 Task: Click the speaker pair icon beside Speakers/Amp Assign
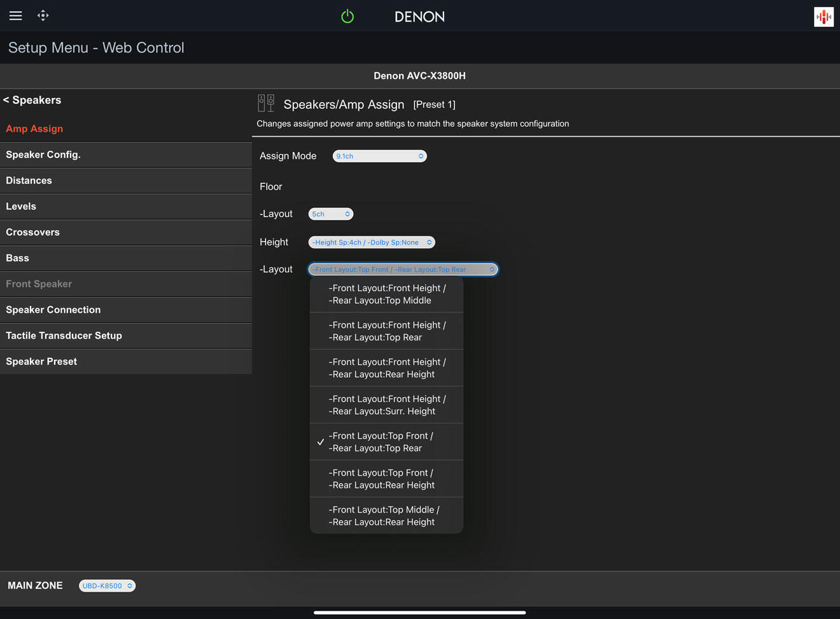(x=266, y=103)
